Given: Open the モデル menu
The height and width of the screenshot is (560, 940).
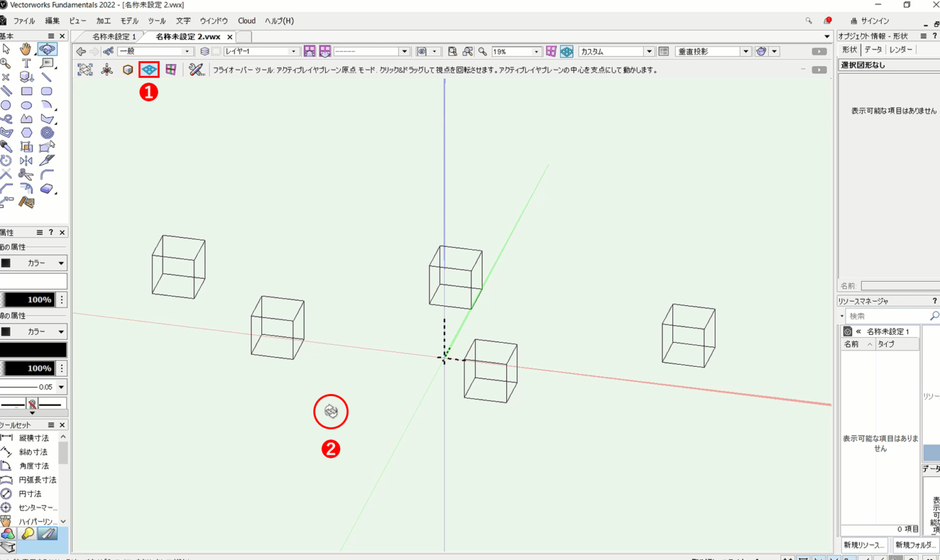Looking at the screenshot, I should coord(129,21).
